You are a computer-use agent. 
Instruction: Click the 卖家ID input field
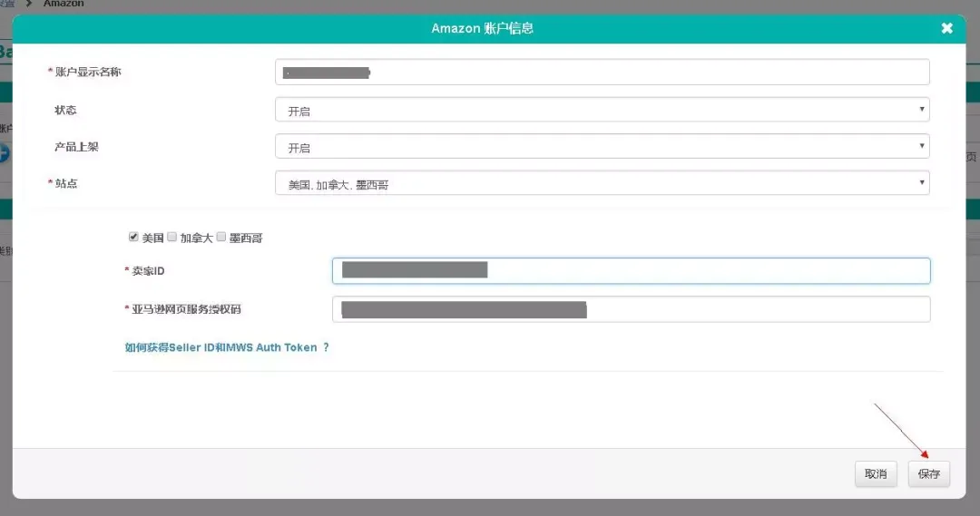[632, 270]
